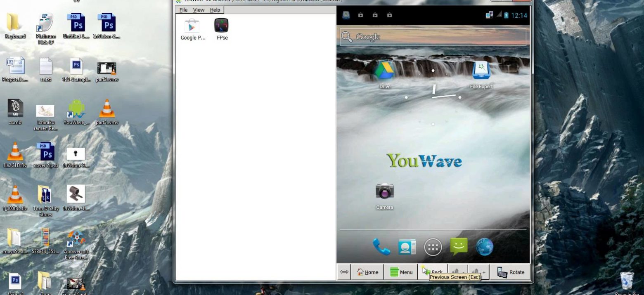644x295 pixels.
Task: Open the Contacts app in dock
Action: [407, 247]
